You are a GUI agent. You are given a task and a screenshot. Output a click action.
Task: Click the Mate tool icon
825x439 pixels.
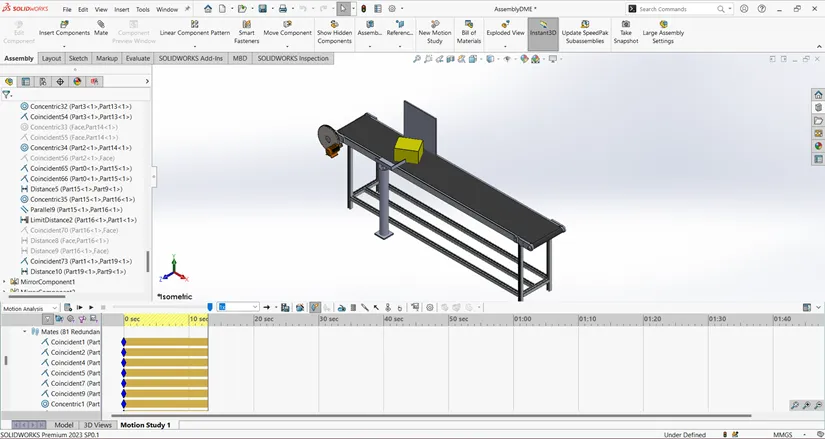(100, 24)
